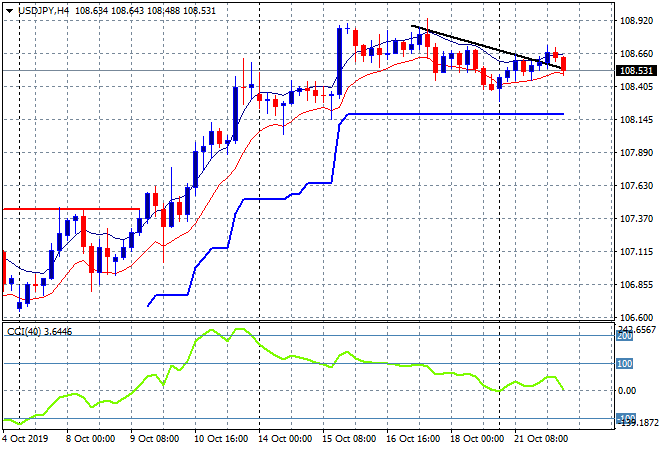Viewport: 660px width, 450px height.
Task: Click the 8 Oct 00:00 time label
Action: [x=90, y=439]
